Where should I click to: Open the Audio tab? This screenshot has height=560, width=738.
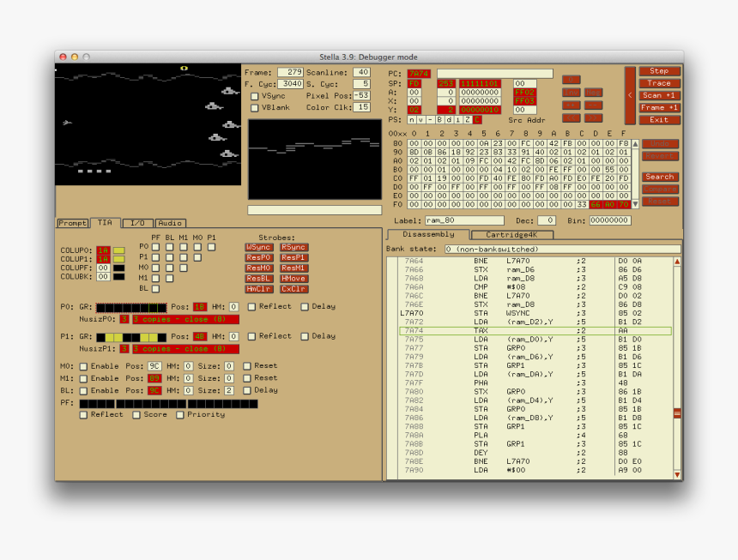(x=171, y=223)
